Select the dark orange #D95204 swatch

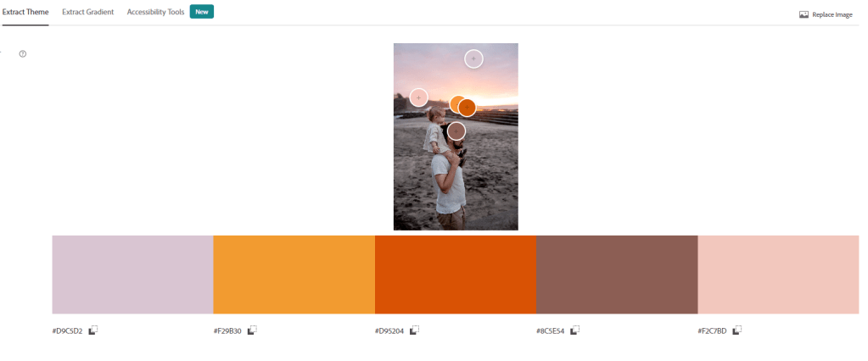coord(456,275)
